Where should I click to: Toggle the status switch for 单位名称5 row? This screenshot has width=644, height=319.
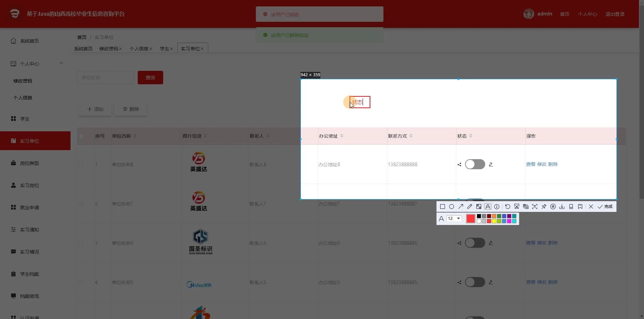[475, 282]
